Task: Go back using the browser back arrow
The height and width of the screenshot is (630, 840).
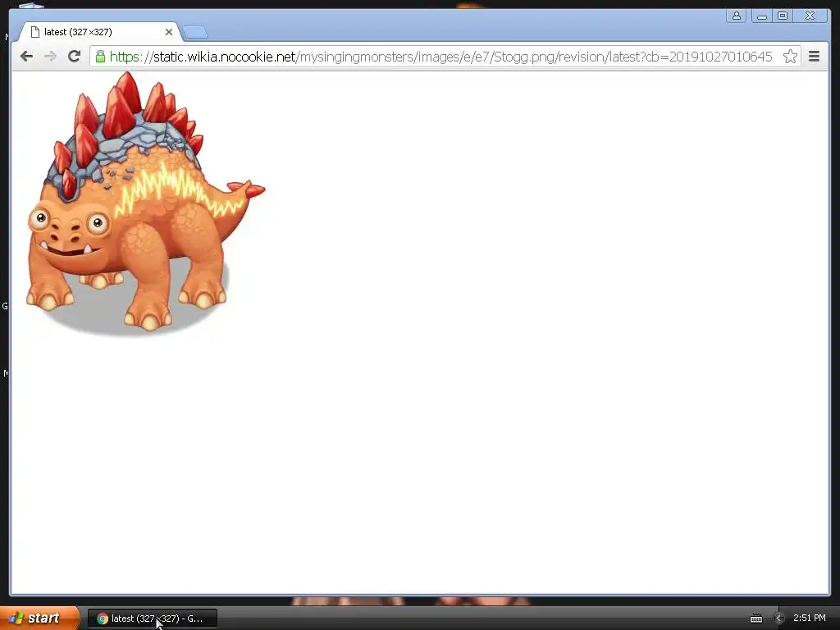Action: pyautogui.click(x=26, y=57)
